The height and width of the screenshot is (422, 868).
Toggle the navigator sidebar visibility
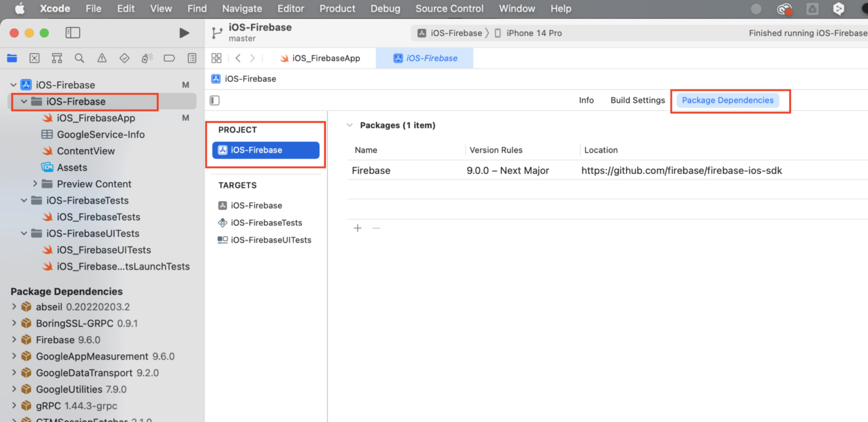[x=73, y=33]
